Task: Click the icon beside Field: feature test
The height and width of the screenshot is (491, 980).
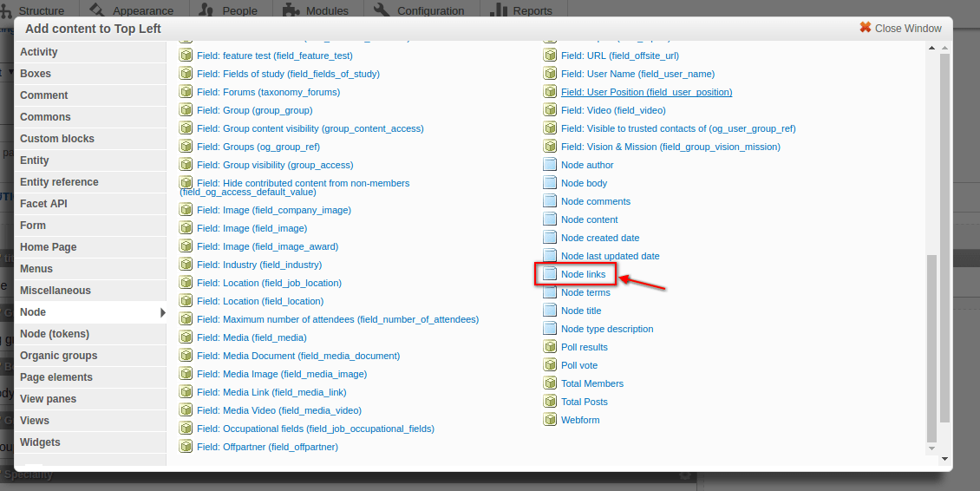Action: (186, 56)
